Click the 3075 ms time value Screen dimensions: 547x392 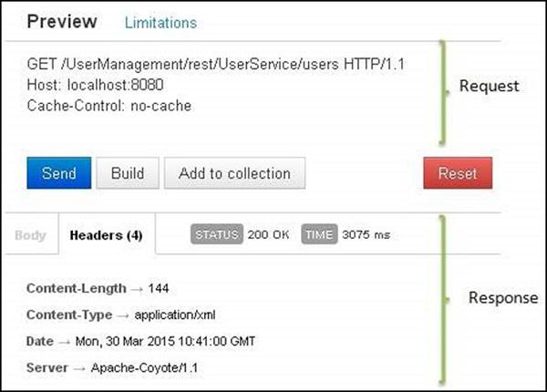tap(366, 235)
